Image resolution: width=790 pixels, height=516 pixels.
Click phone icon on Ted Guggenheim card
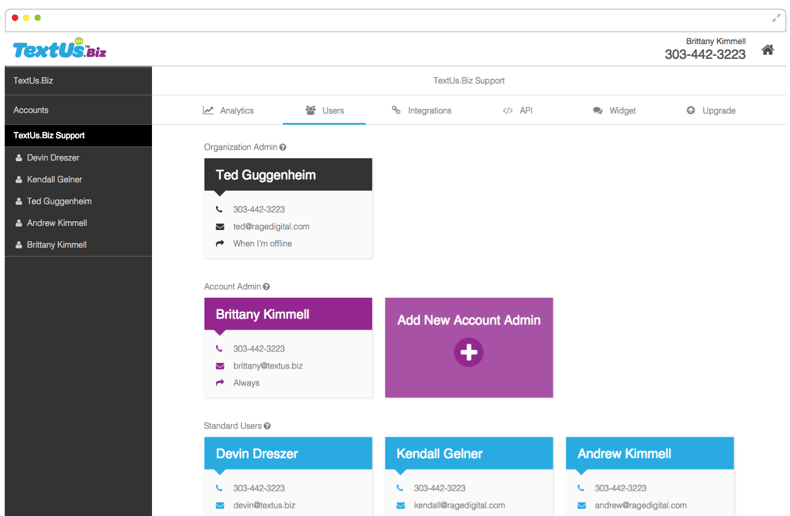[219, 209]
